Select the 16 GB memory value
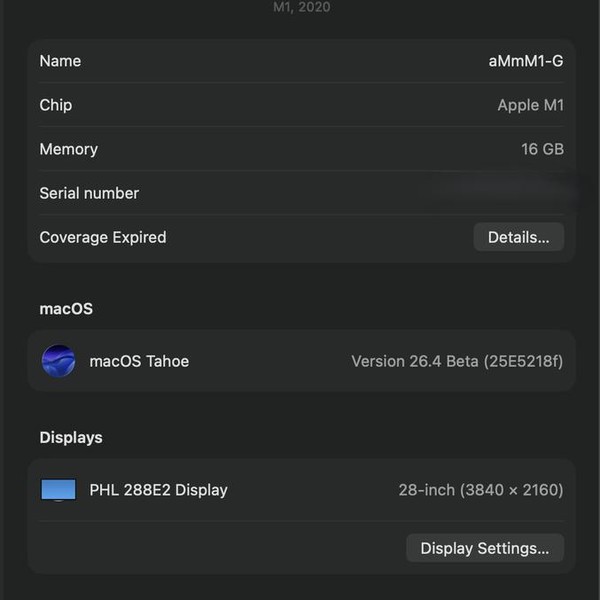Screen dimensions: 600x600 tap(542, 149)
